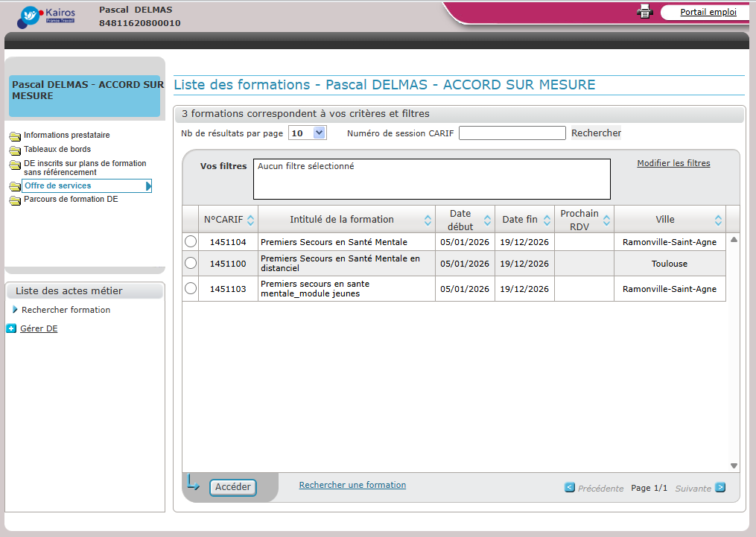Click folder icon beside Informations prestataire
Image resolution: width=756 pixels, height=537 pixels.
15,136
